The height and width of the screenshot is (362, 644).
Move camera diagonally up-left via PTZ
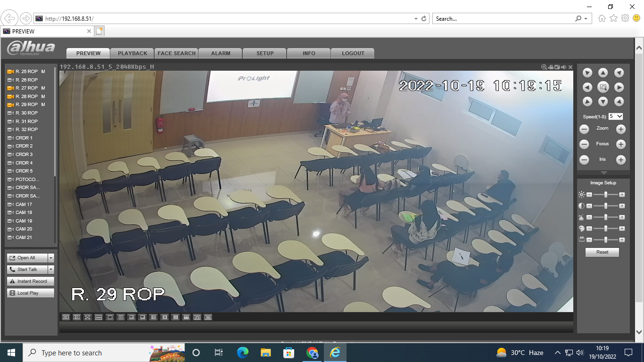[x=587, y=73]
